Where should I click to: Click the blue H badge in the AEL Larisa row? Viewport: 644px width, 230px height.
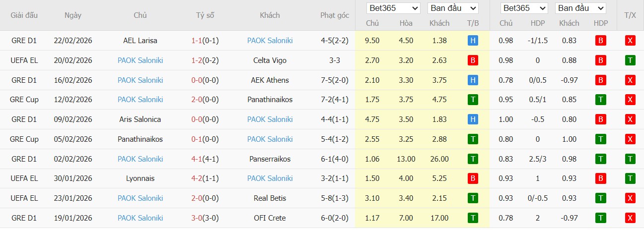click(473, 41)
